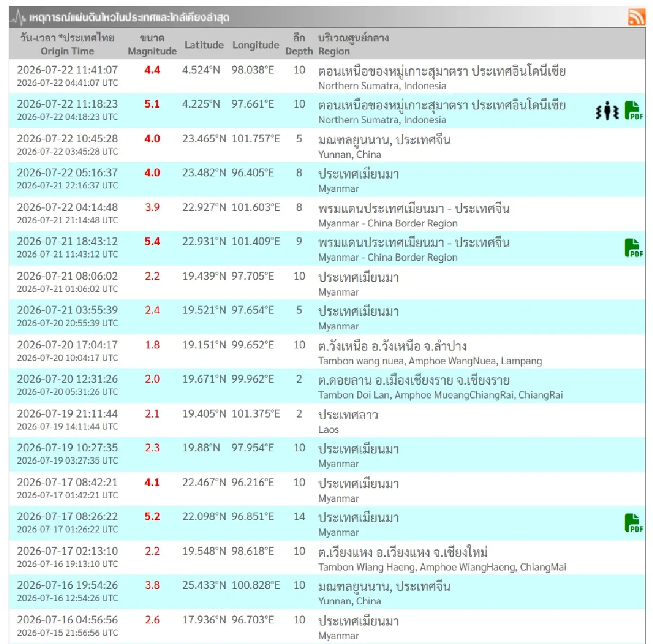The height and width of the screenshot is (644, 653).
Task: Click longitude 101.409°E cell
Action: pyautogui.click(x=256, y=241)
